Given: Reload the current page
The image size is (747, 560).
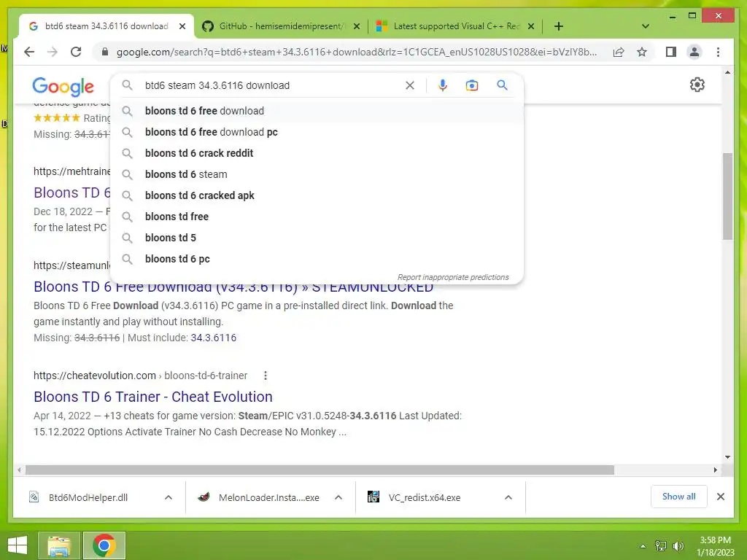Looking at the screenshot, I should (76, 52).
